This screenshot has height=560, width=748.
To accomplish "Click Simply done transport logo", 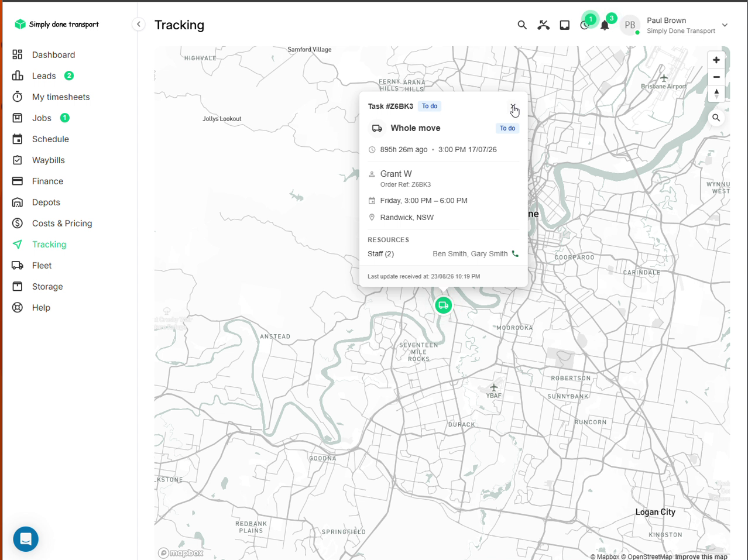I will pos(57,24).
